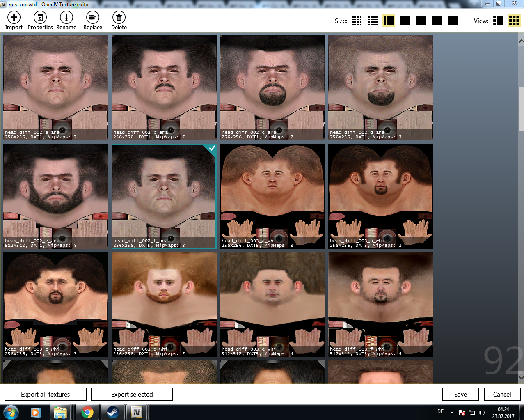Click the vertical scrollbar thumb

[x=521, y=109]
